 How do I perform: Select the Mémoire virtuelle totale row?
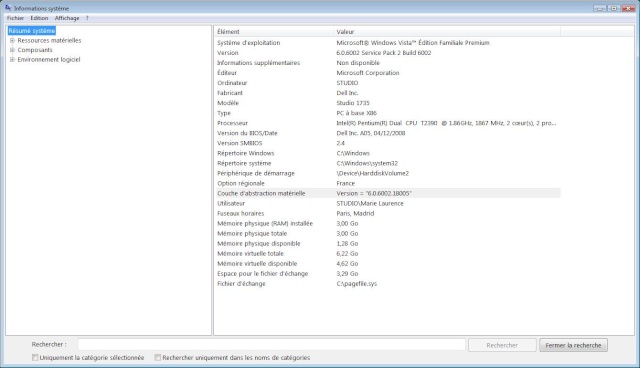pos(387,253)
